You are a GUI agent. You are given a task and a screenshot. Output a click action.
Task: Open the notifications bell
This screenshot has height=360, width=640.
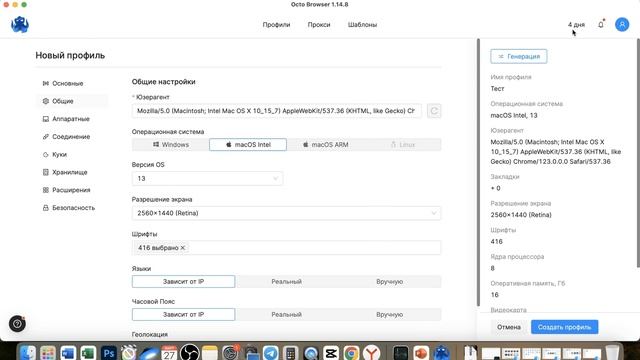point(601,24)
